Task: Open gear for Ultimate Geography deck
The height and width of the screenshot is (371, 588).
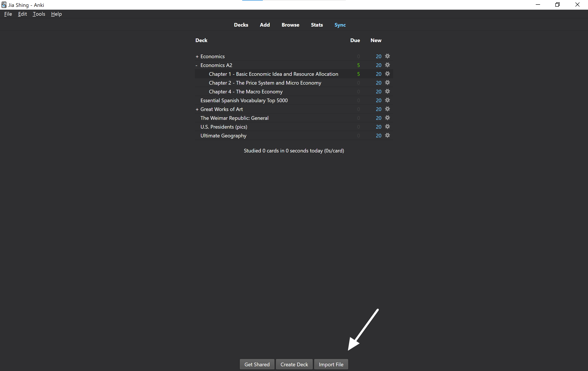Action: pyautogui.click(x=387, y=135)
